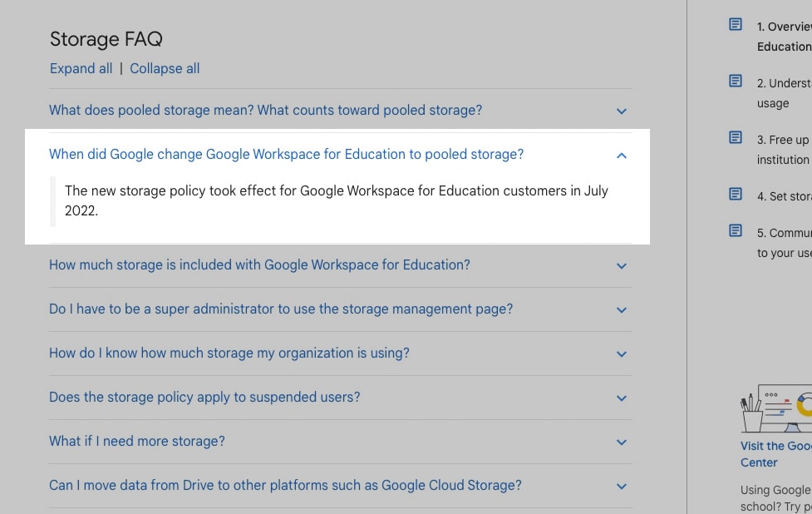Open 'Does the storage policy apply to suspended users?'

(204, 397)
